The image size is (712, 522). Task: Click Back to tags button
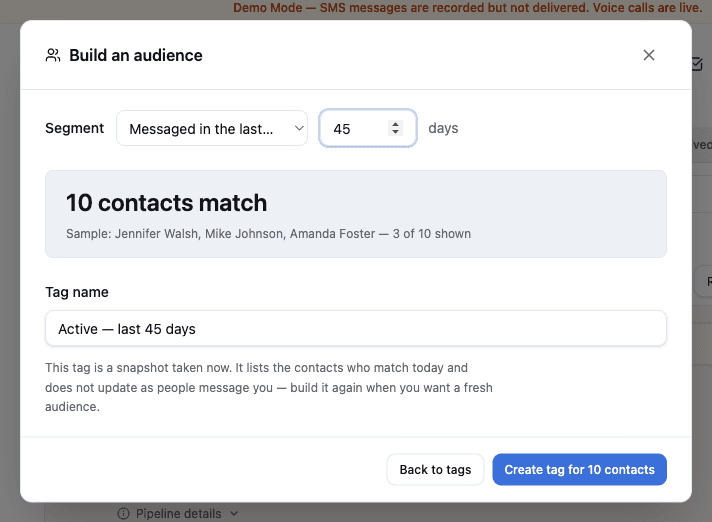coord(435,469)
